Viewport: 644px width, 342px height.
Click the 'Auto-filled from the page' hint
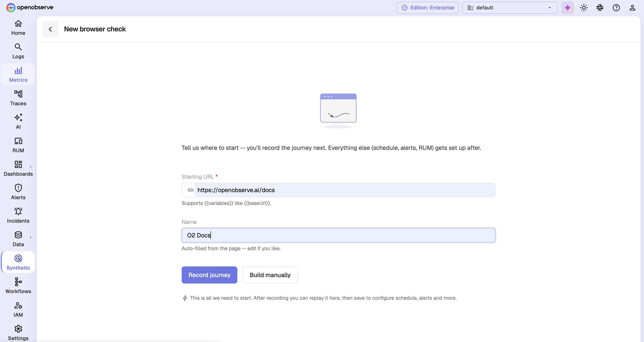click(231, 248)
